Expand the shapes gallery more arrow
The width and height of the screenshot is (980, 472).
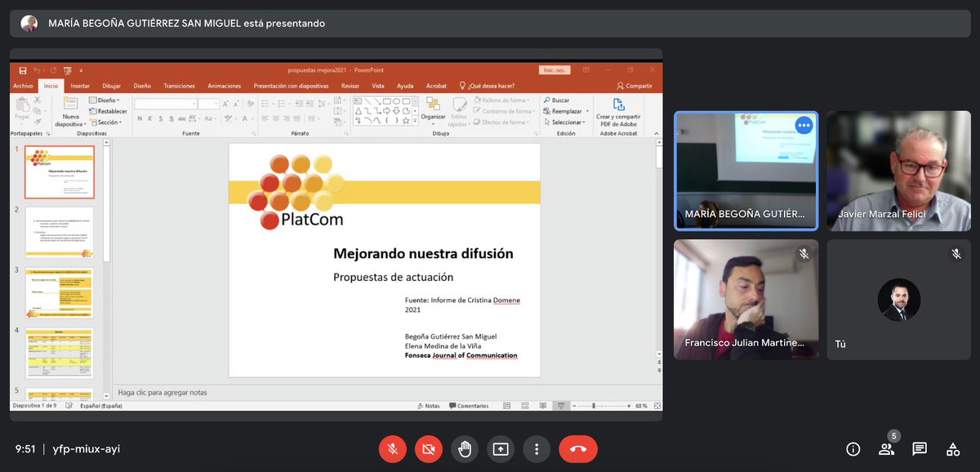click(416, 122)
